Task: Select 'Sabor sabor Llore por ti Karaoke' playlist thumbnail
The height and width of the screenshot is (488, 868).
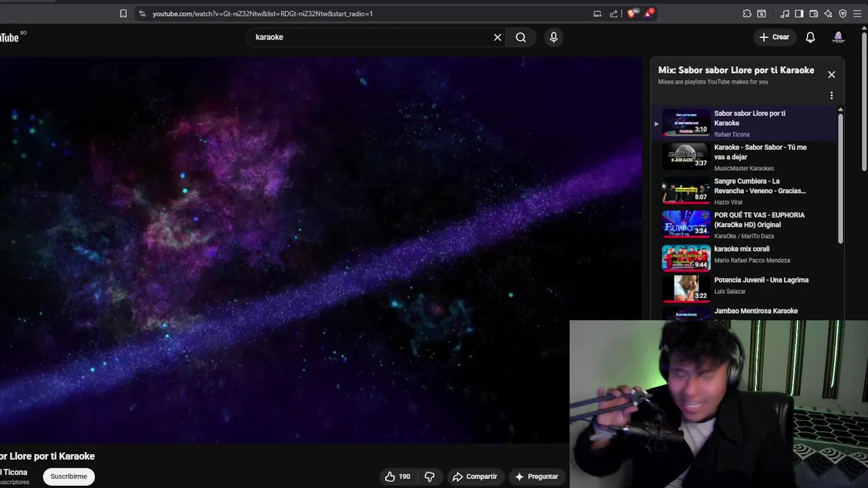Action: pyautogui.click(x=686, y=123)
